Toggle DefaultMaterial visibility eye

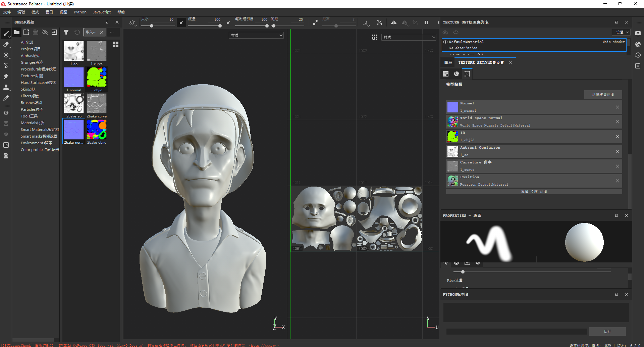(x=445, y=42)
